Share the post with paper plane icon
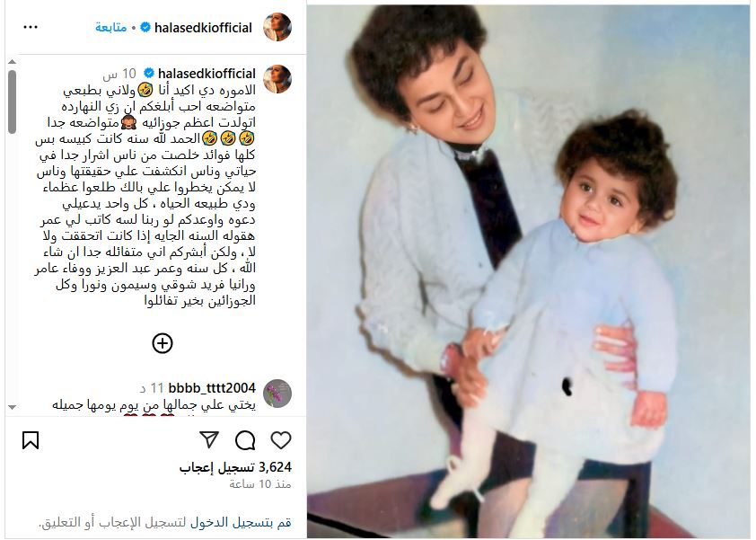Screen dimensions: 756x540 (209, 439)
